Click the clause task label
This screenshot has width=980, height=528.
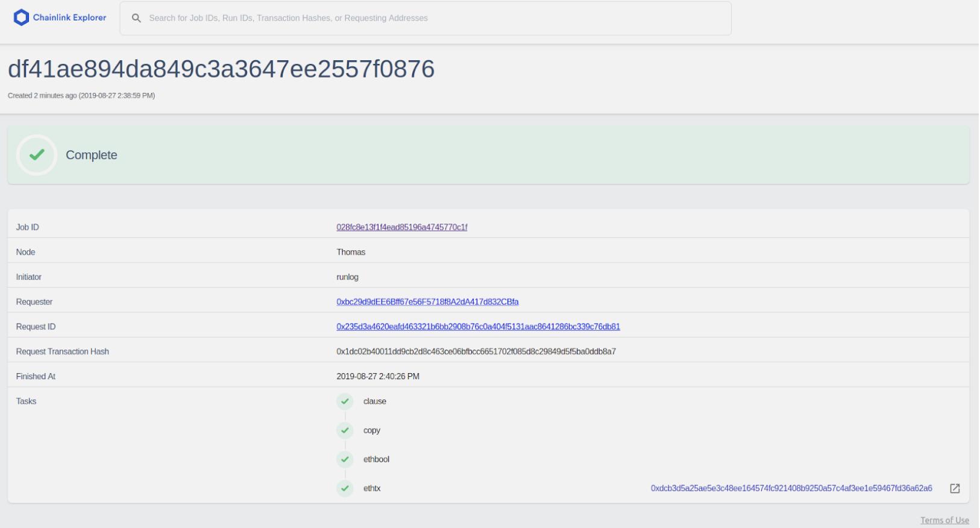click(375, 401)
